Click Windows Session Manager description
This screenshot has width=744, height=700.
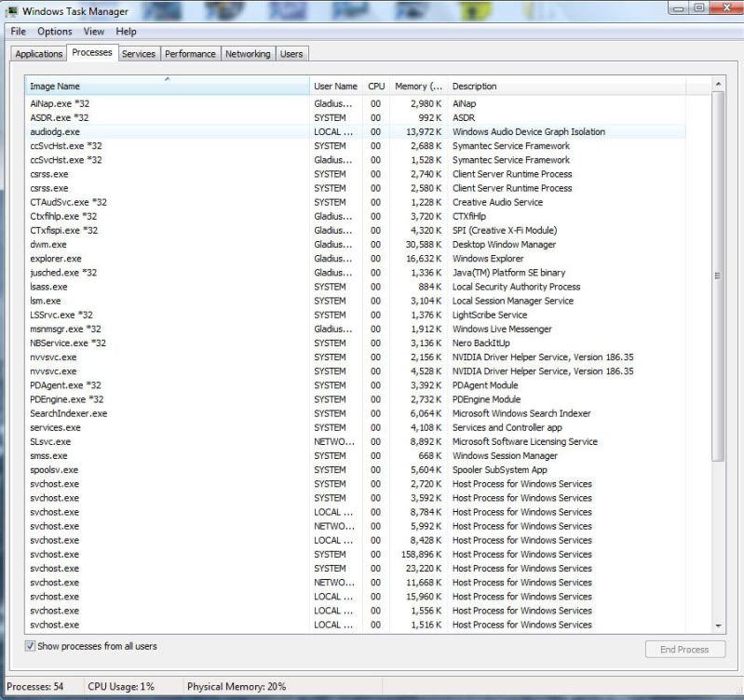[x=505, y=456]
